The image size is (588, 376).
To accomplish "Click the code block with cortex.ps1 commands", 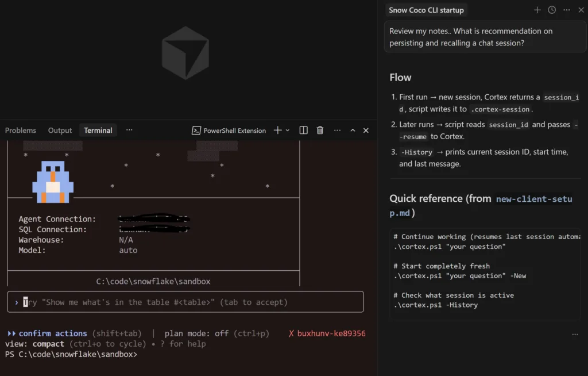I will [485, 274].
